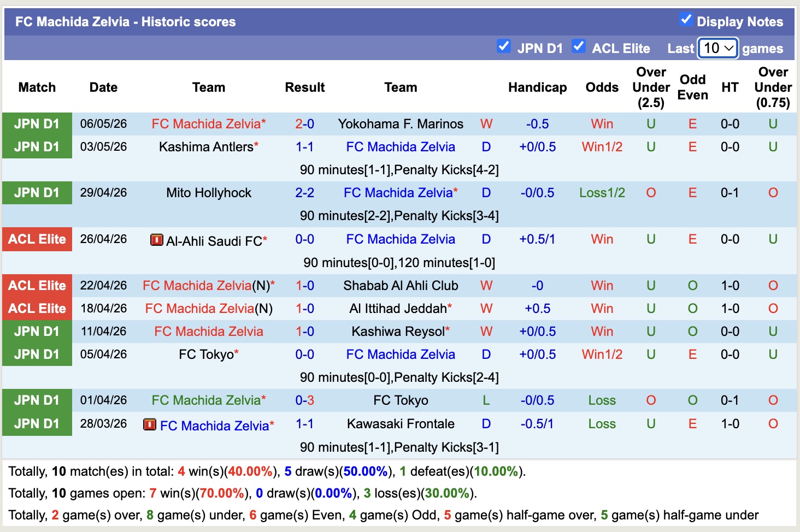Click the 40.00% win percentage in summary

pyautogui.click(x=250, y=471)
